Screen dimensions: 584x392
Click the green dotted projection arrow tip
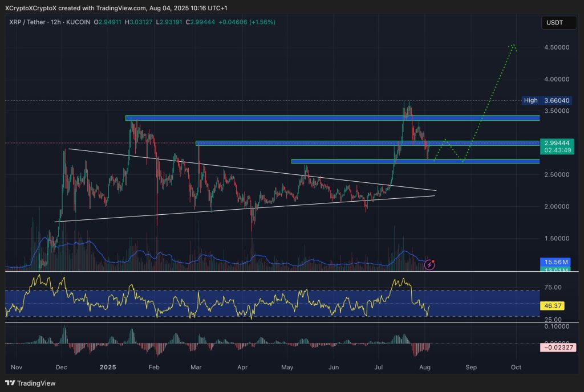(x=513, y=45)
